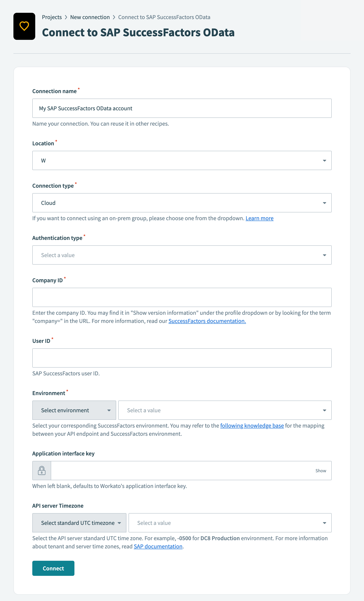Open the Select standard UTC timezone dropdown
Screen dimensions: 364x601
[x=79, y=523]
